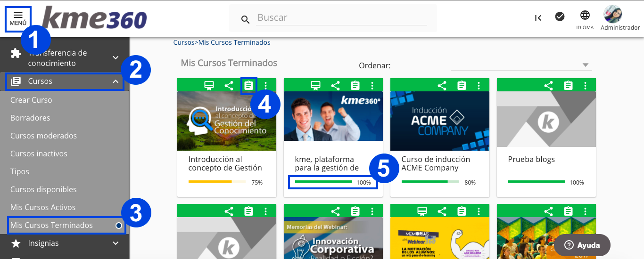Click certificate icon on Memorias Webinar motivación card
Screen dimensions: 644x259
pyautogui.click(x=422, y=211)
